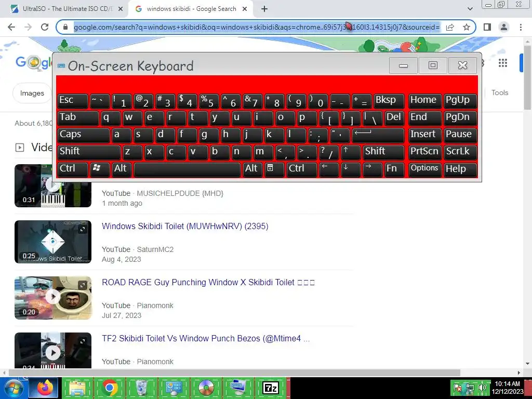Click the volume speaker tray icon
532x399 pixels.
482,387
